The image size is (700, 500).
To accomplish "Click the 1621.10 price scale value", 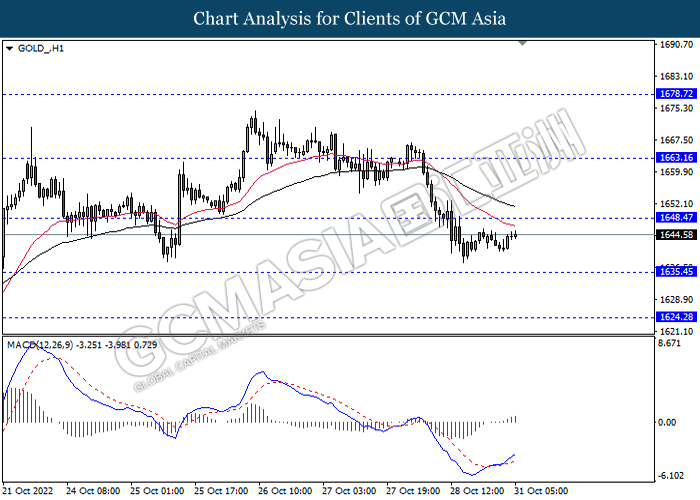I will pyautogui.click(x=677, y=331).
